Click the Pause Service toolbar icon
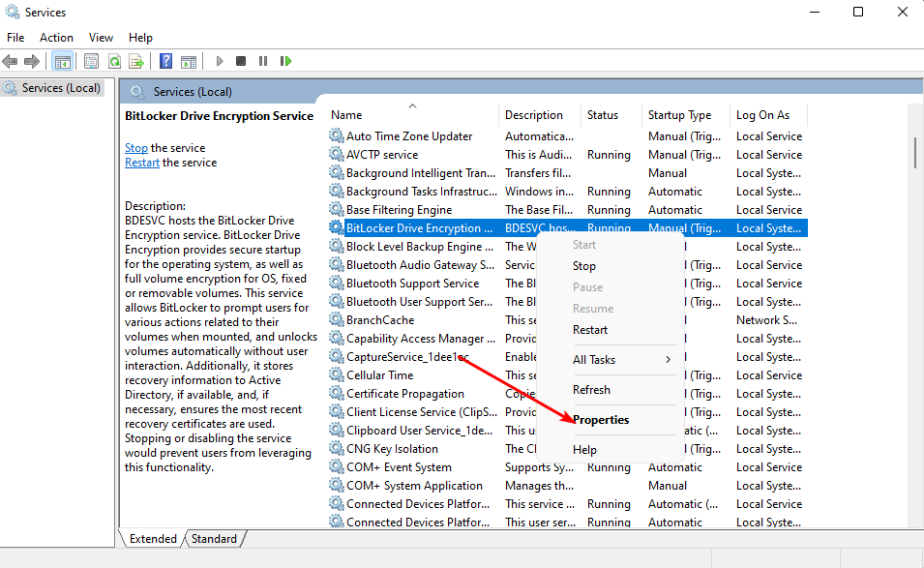The width and height of the screenshot is (924, 568). 263,61
